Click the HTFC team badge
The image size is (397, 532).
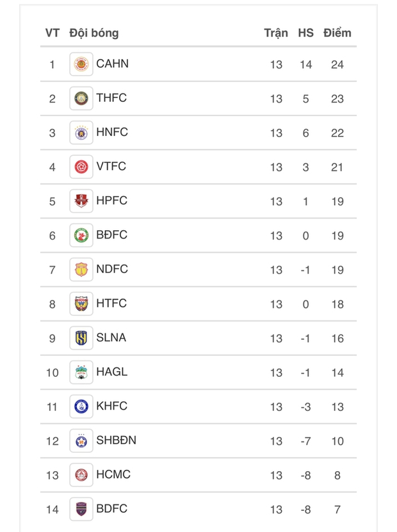click(x=81, y=304)
